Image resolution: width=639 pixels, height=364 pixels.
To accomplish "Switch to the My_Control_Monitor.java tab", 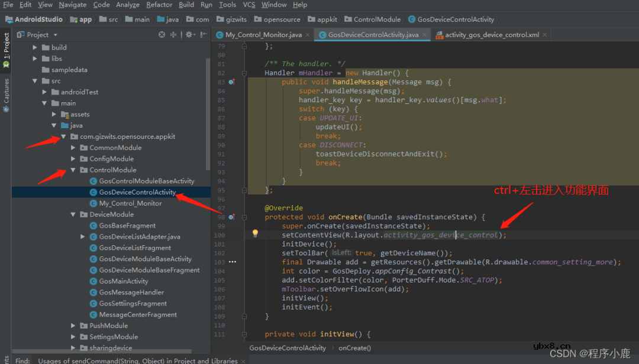I will pyautogui.click(x=263, y=35).
